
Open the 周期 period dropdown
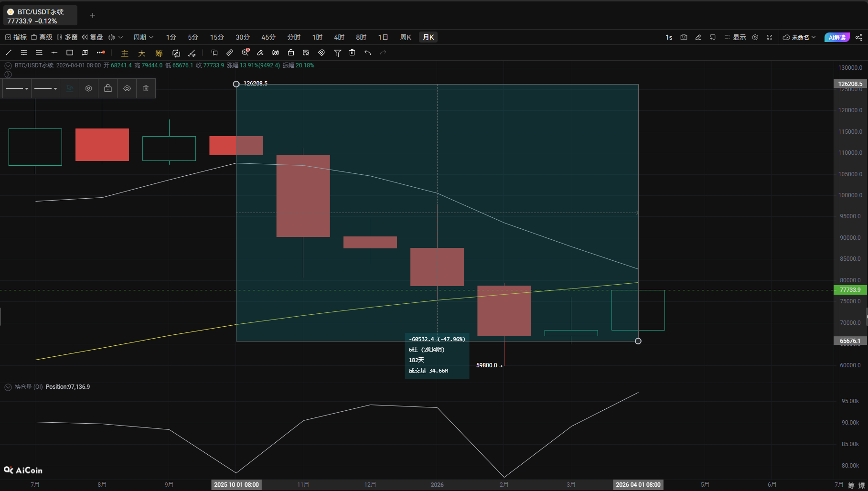point(143,37)
